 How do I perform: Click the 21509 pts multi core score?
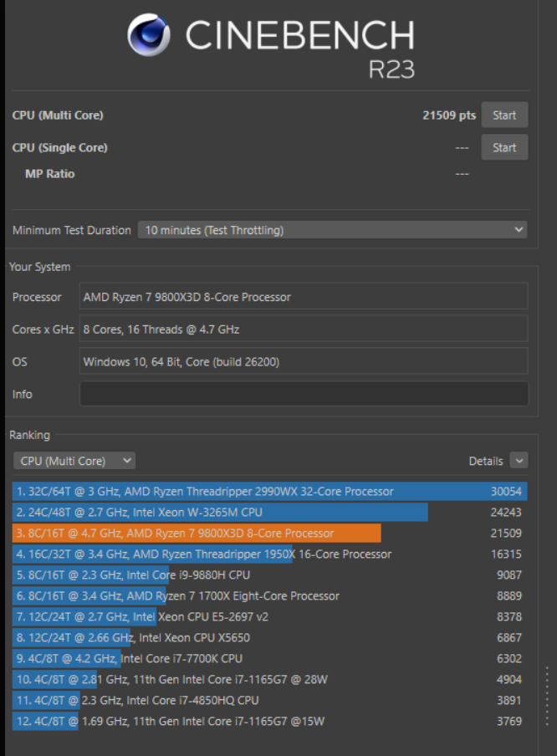pos(449,115)
